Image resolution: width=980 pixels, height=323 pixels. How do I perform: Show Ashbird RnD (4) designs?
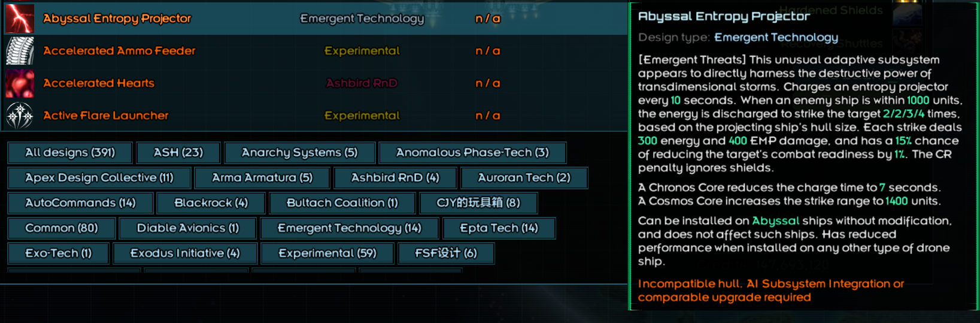click(395, 178)
